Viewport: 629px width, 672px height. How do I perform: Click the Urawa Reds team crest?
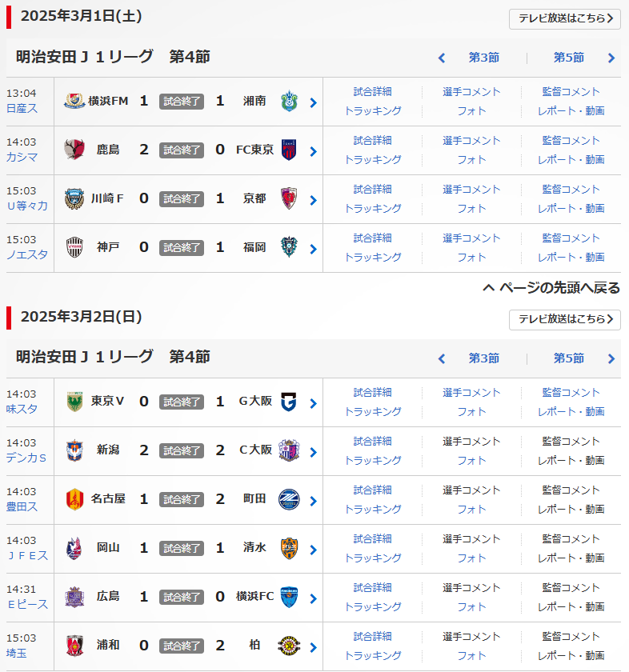[74, 646]
